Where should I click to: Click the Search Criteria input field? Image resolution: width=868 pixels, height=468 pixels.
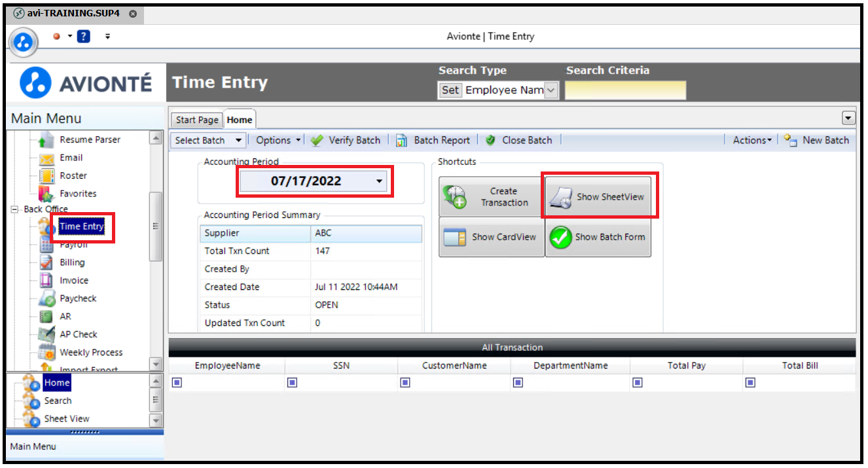click(626, 90)
